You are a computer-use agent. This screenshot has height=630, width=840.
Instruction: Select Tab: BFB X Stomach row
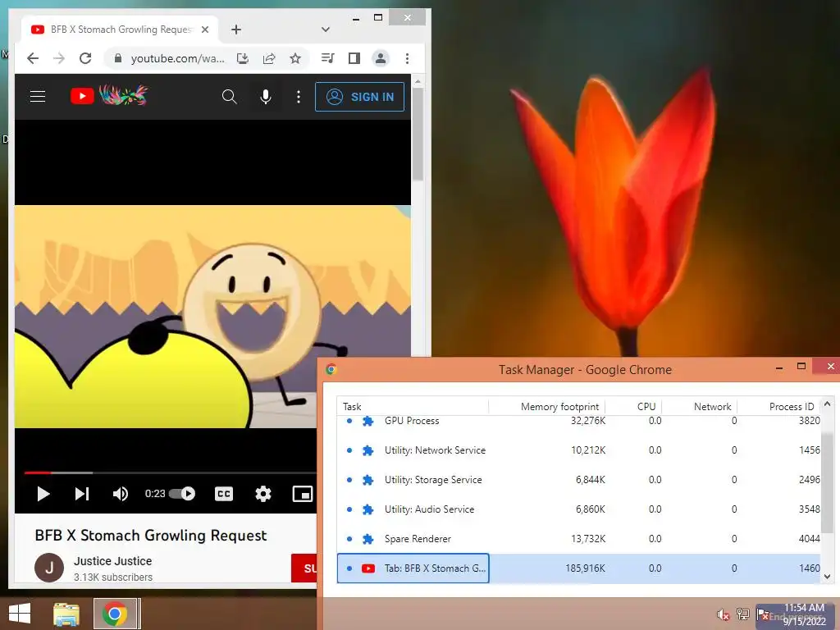click(579, 568)
